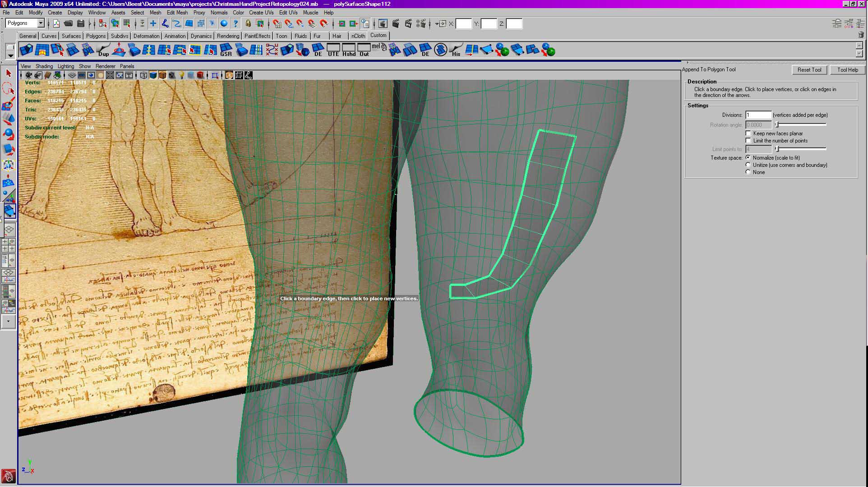Screen dimensions: 868x487
Task: Toggle textured orange cube display icon
Action: 162,75
